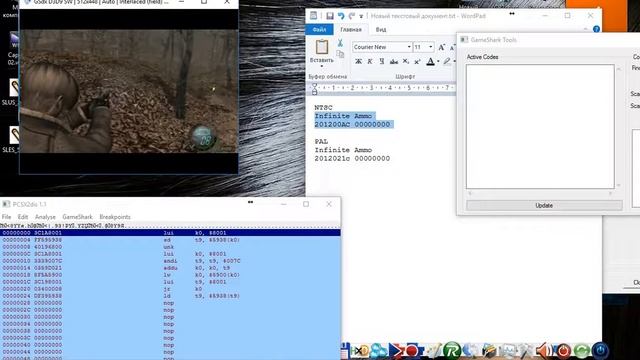Select the highlighted disassembly row 00000000 3C1A8001
640x360 pixels.
(x=170, y=233)
